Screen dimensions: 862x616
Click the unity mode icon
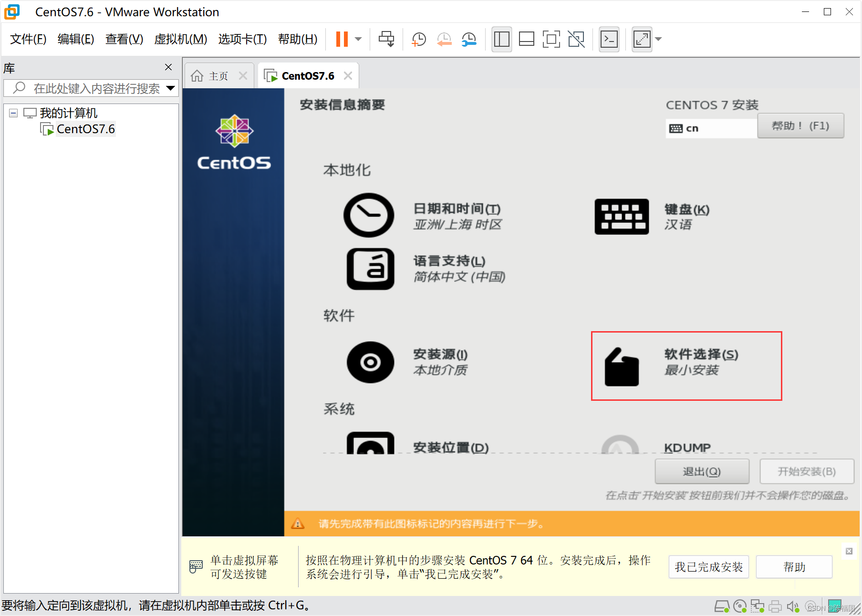point(576,39)
